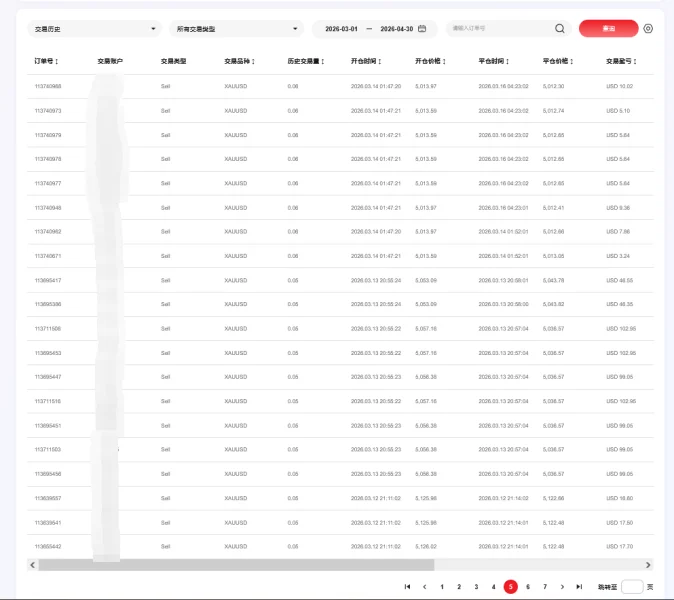Click the close time 2026.03.16 04:23:01
The image size is (674, 600).
[503, 208]
